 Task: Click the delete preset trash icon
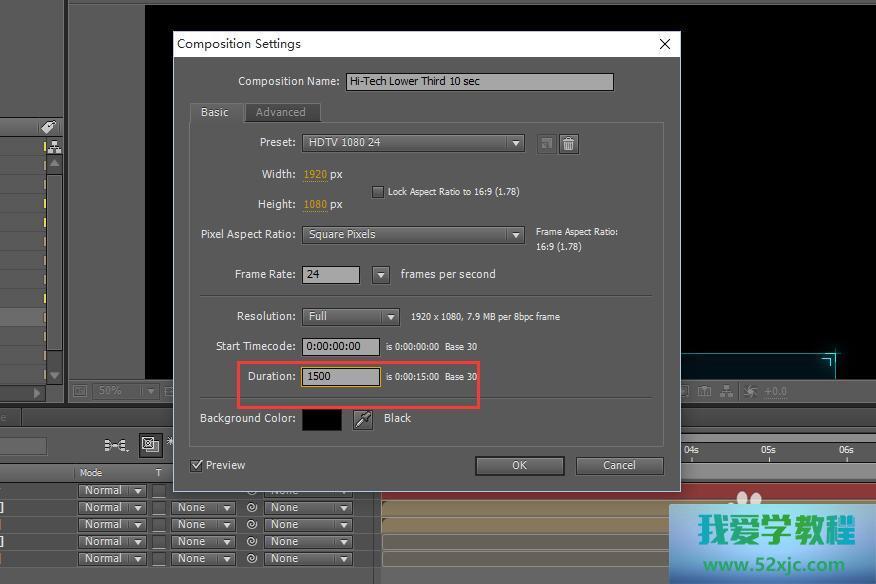[x=568, y=144]
